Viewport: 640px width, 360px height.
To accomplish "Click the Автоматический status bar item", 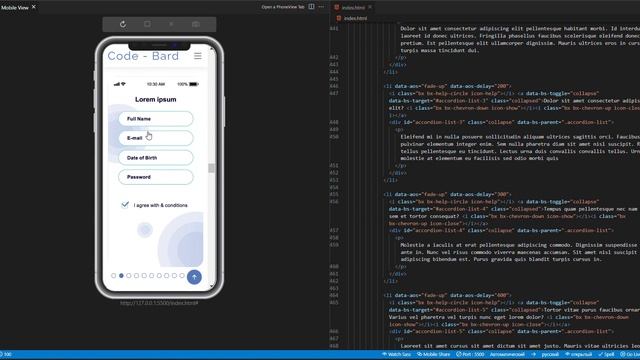I will click(x=507, y=354).
